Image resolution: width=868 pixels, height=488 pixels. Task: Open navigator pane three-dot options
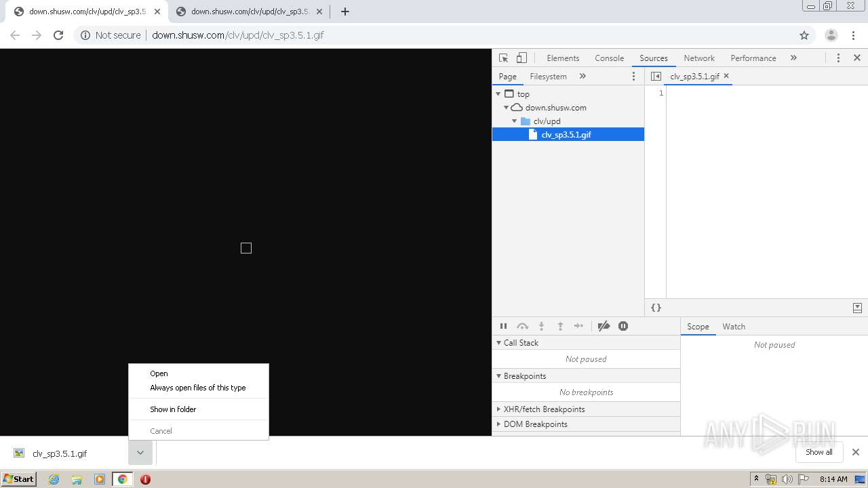coord(634,77)
